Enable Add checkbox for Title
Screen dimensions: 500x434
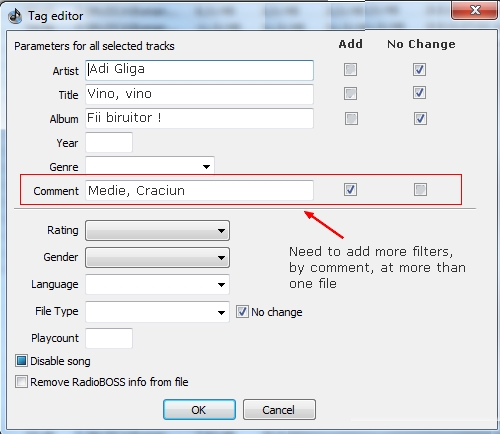350,93
